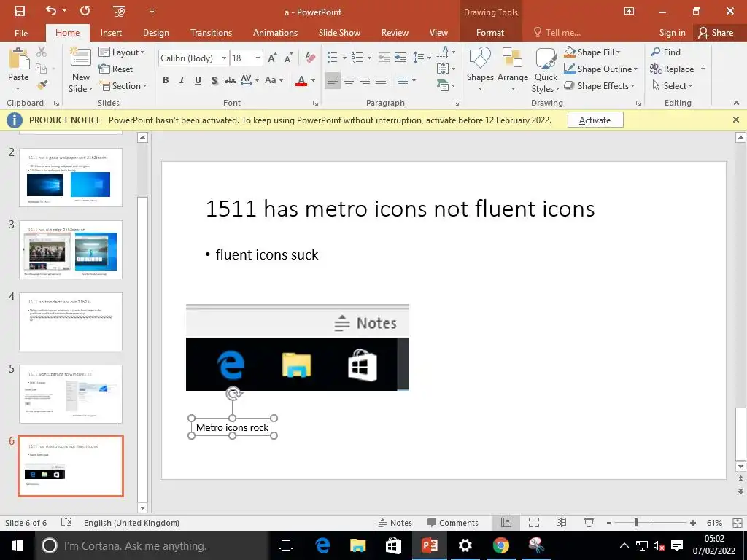Decrease font size with the smaller A
Screen dimensions: 747x560
[x=288, y=58]
